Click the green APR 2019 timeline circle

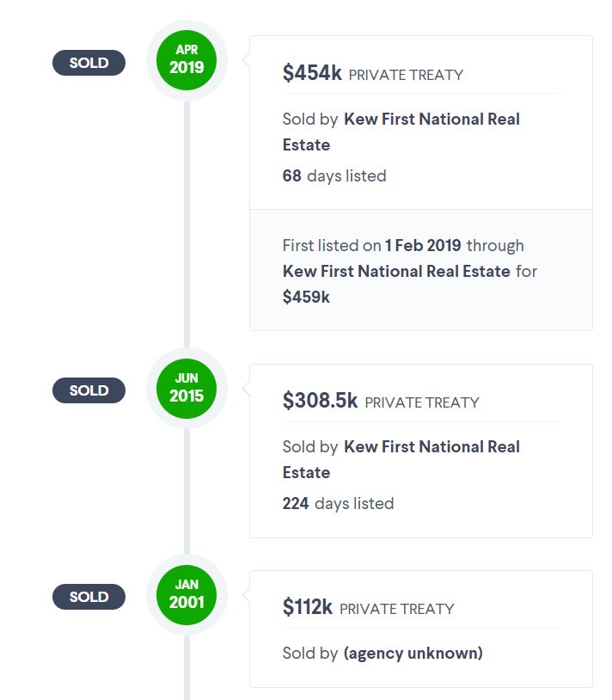(x=187, y=59)
